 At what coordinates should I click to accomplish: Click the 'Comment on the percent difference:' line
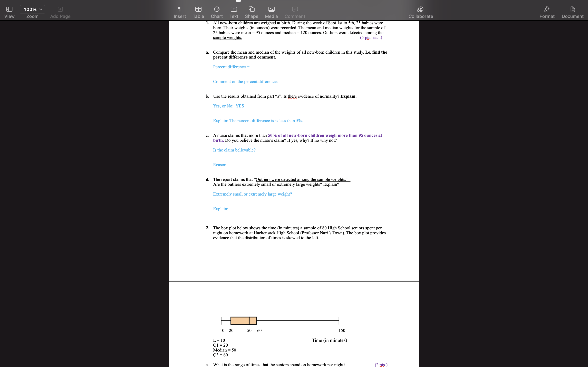(x=245, y=82)
